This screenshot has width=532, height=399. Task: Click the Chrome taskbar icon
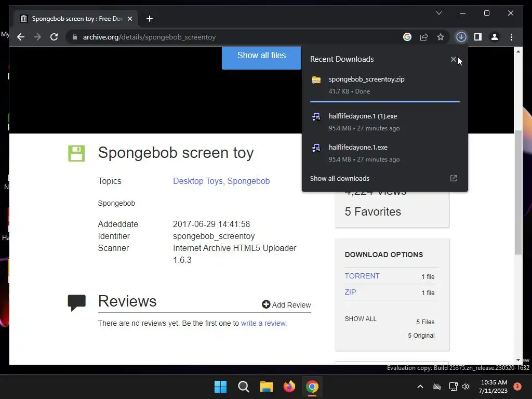312,387
